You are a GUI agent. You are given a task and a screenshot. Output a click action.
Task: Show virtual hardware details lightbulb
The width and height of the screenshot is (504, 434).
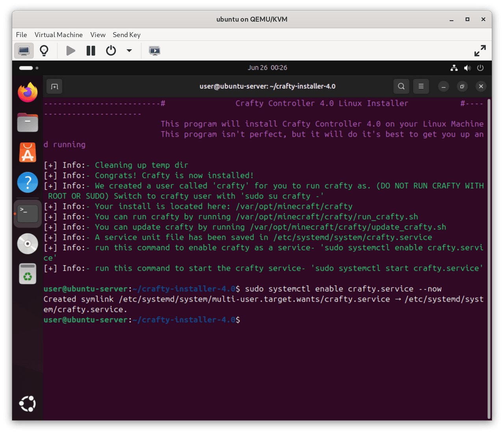44,51
